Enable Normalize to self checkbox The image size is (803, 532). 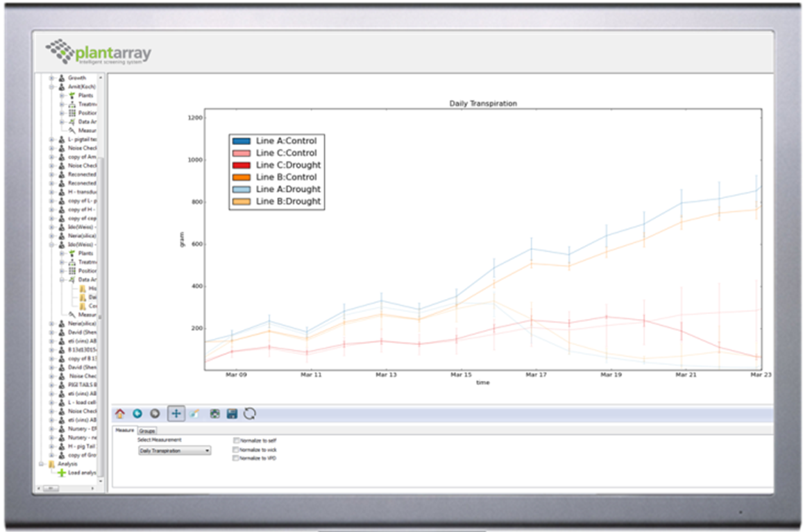pyautogui.click(x=237, y=440)
